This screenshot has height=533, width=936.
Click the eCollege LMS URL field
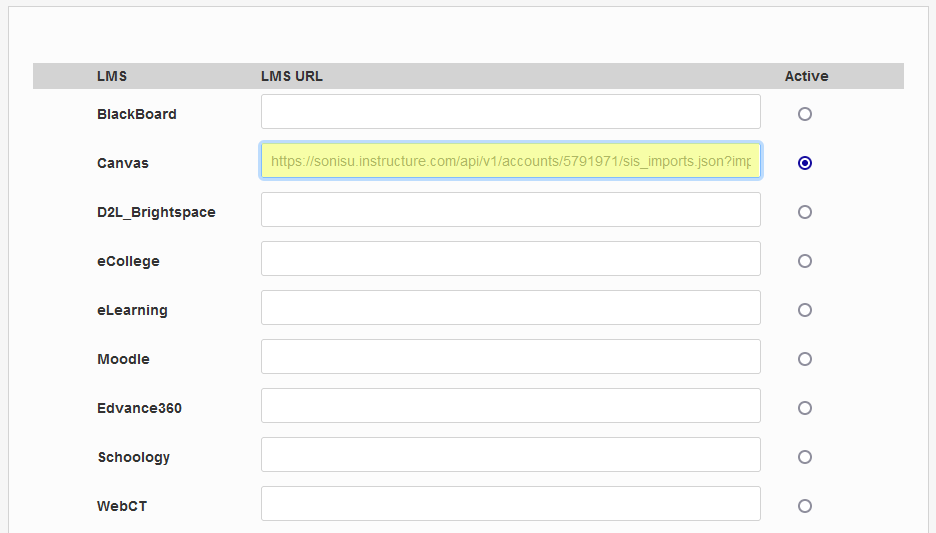click(x=510, y=258)
